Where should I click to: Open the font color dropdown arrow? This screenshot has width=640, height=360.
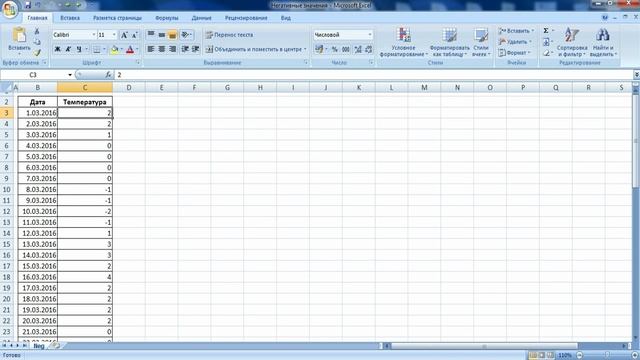[x=137, y=49]
